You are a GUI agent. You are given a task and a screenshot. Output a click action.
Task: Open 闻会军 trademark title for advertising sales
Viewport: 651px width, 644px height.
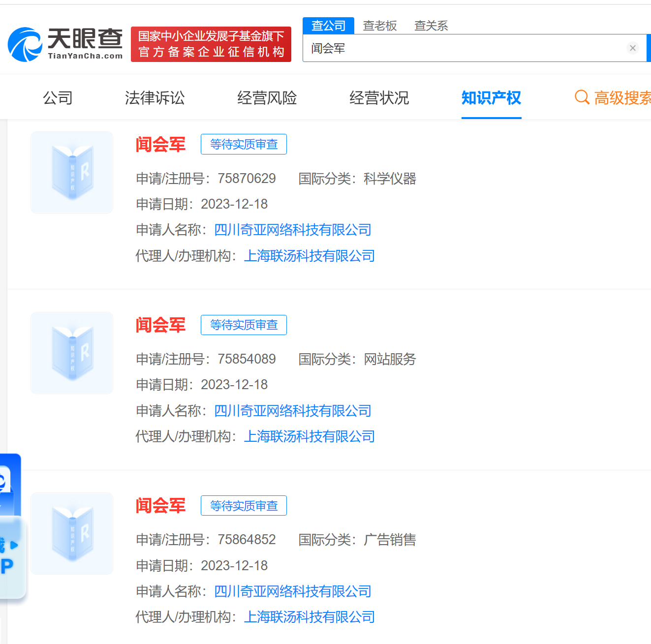click(x=160, y=505)
